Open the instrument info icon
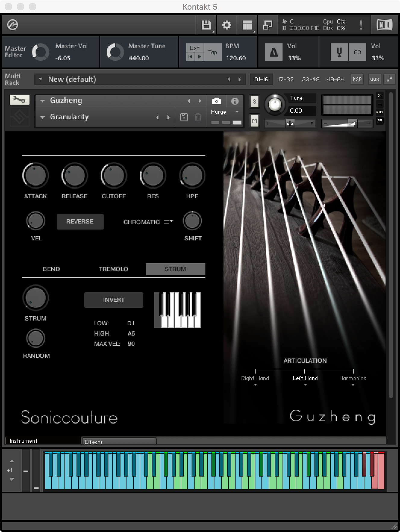400x532 pixels. coord(235,101)
